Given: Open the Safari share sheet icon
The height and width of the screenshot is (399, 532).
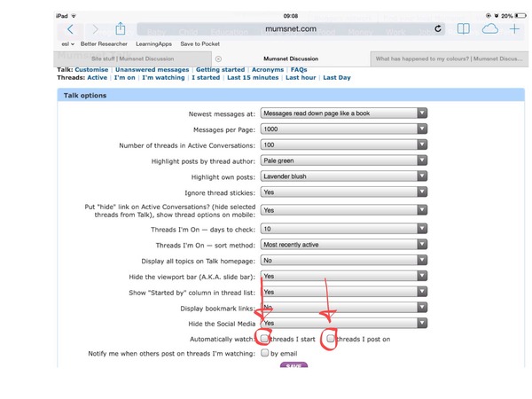Looking at the screenshot, I should 120,28.
